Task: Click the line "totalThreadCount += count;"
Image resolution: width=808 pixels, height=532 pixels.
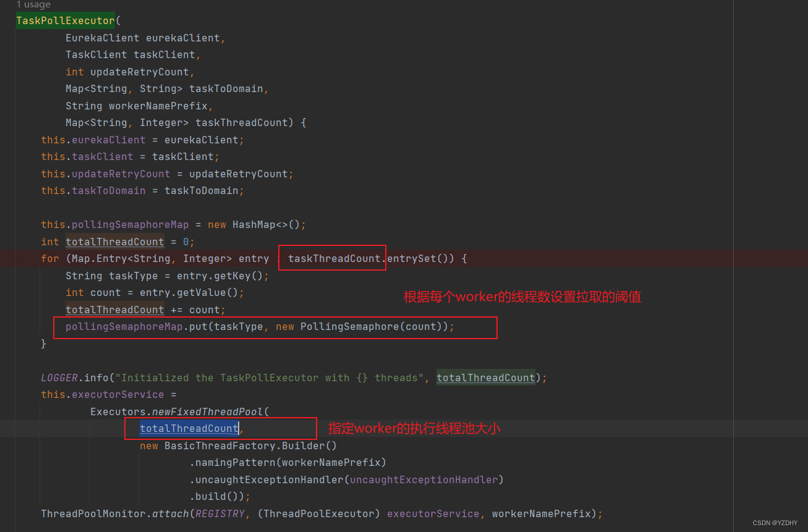Action: [x=145, y=310]
